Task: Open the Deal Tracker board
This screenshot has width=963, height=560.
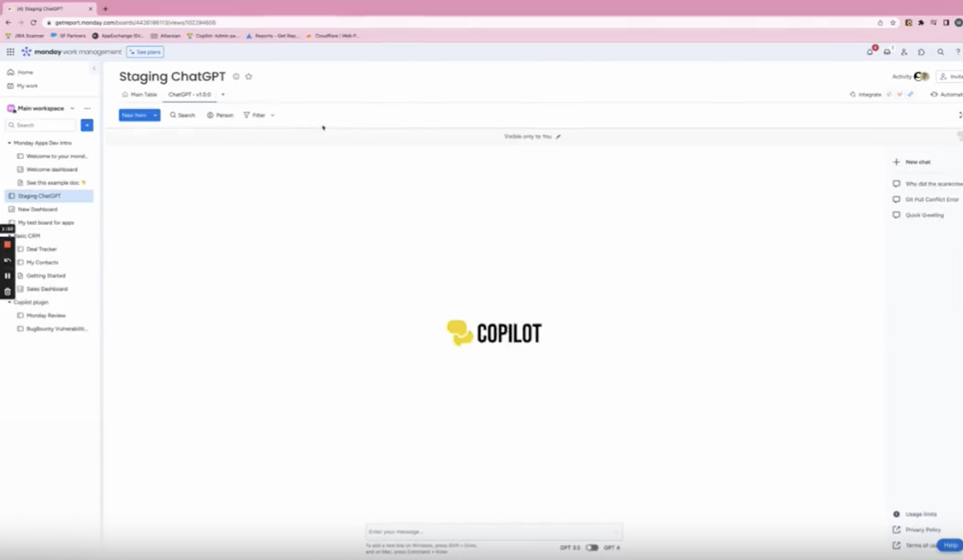Action: (37, 249)
